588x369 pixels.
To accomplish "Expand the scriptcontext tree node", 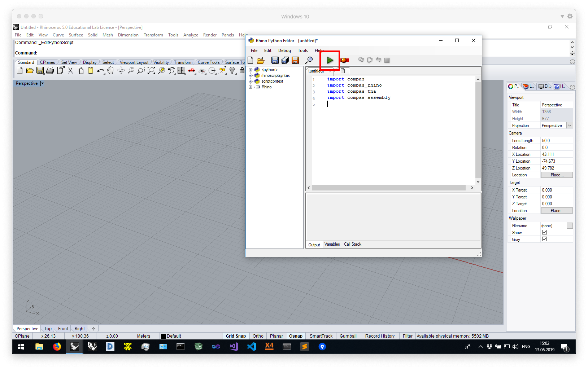I will pyautogui.click(x=250, y=81).
